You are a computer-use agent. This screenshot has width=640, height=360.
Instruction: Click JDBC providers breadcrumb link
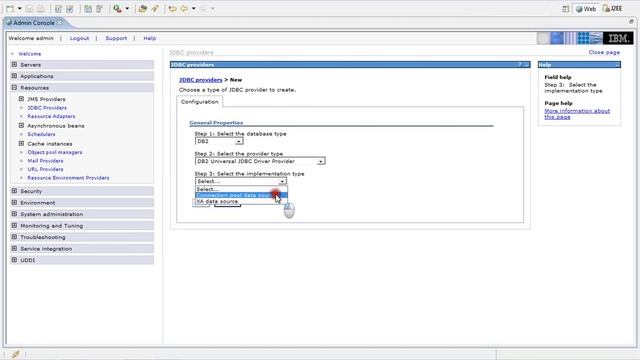(x=200, y=80)
